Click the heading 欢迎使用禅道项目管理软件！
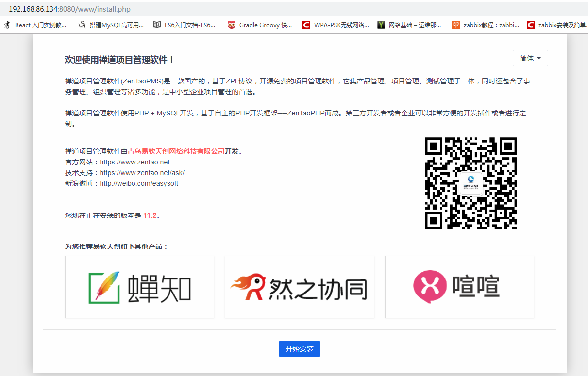Image resolution: width=588 pixels, height=376 pixels. [119, 60]
